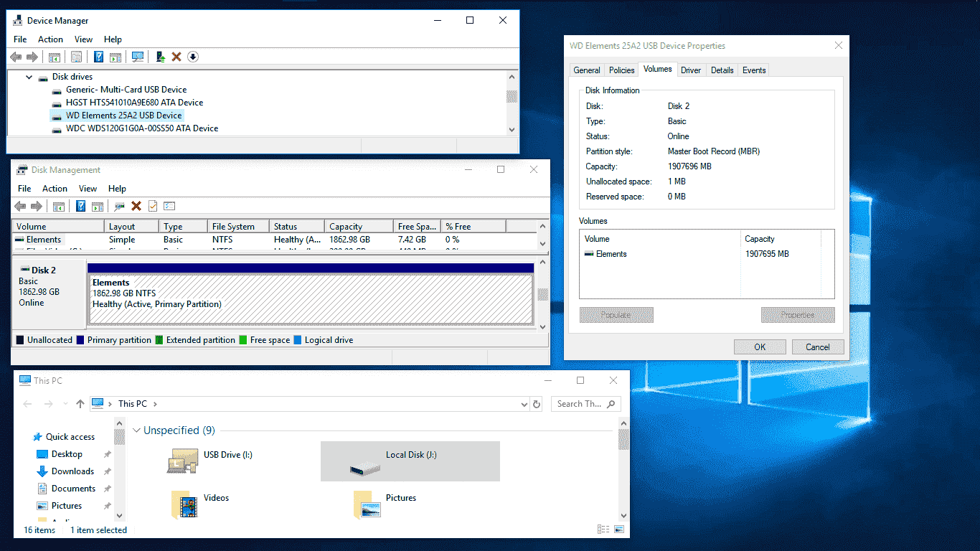Switch to the Events tab in Properties dialog

(754, 70)
